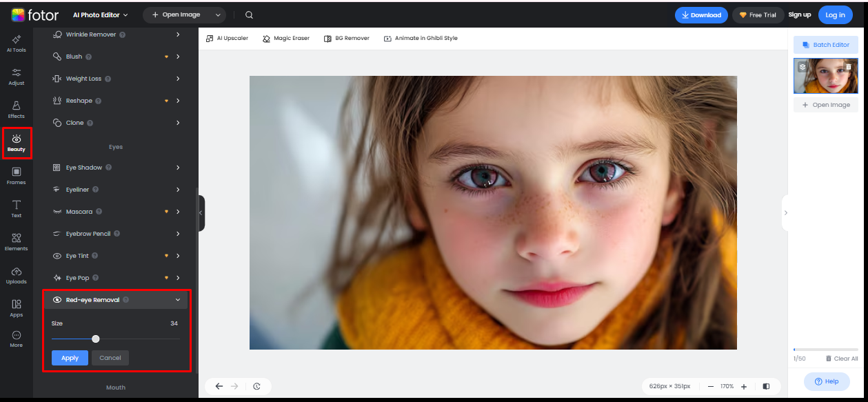The width and height of the screenshot is (868, 402).
Task: Open the edit history view
Action: coord(258,386)
